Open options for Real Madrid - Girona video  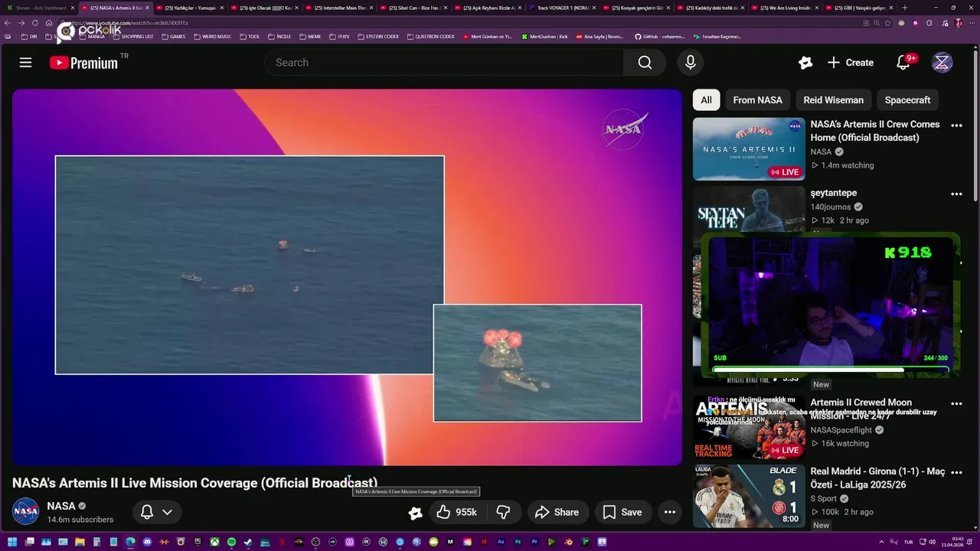(x=956, y=472)
